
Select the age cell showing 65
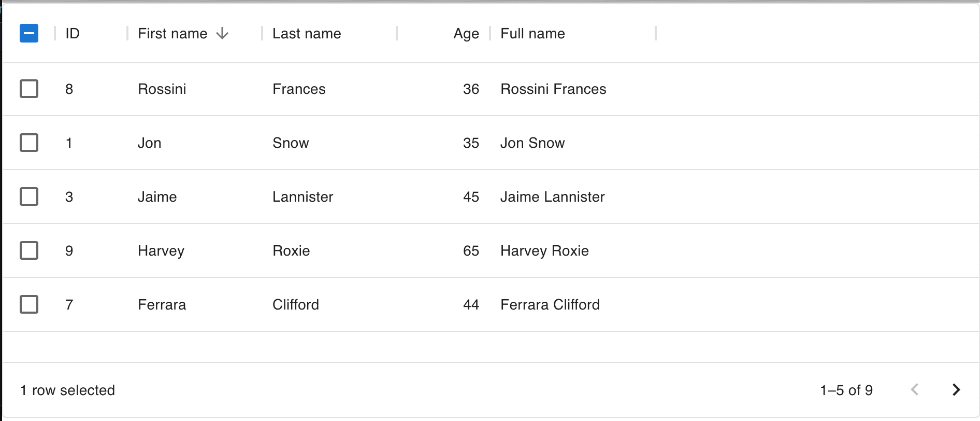click(x=471, y=251)
